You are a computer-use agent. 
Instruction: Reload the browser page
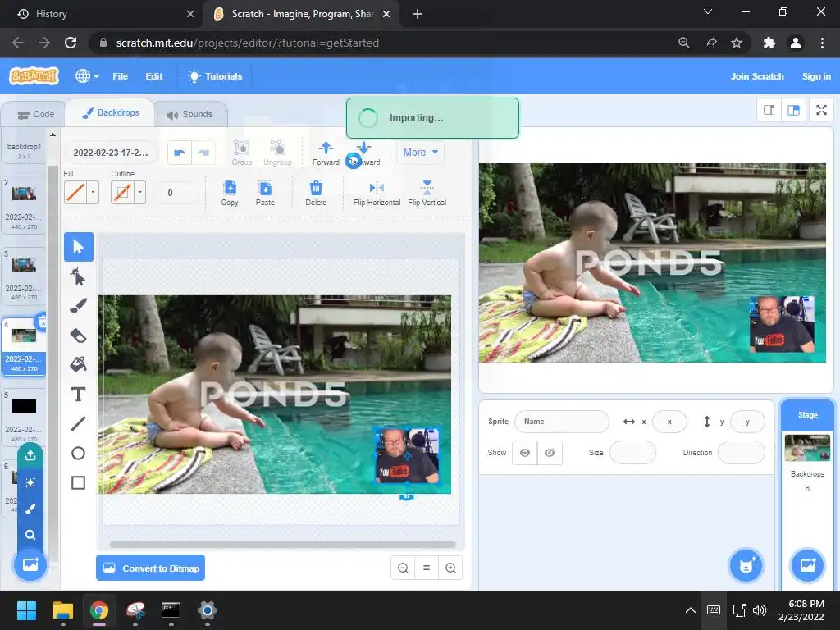71,43
